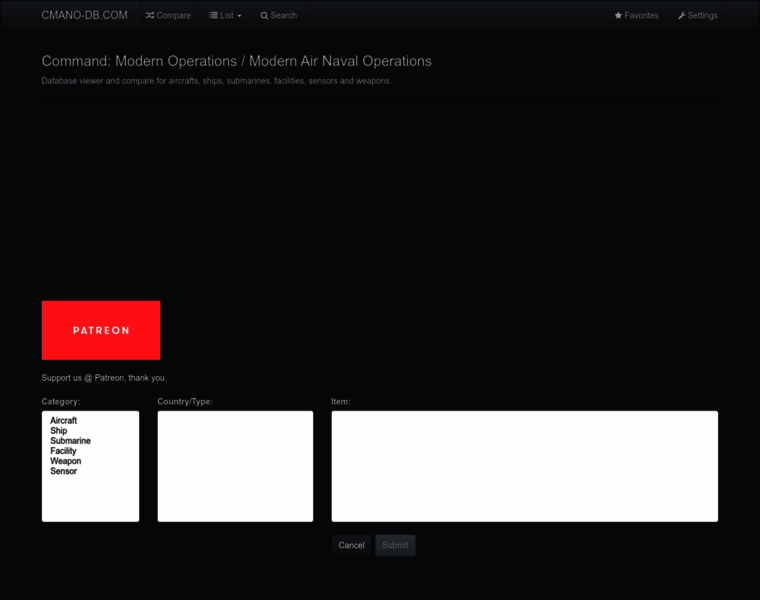Screen dimensions: 760x600
Task: Click inside the Item list box
Action: [524, 466]
